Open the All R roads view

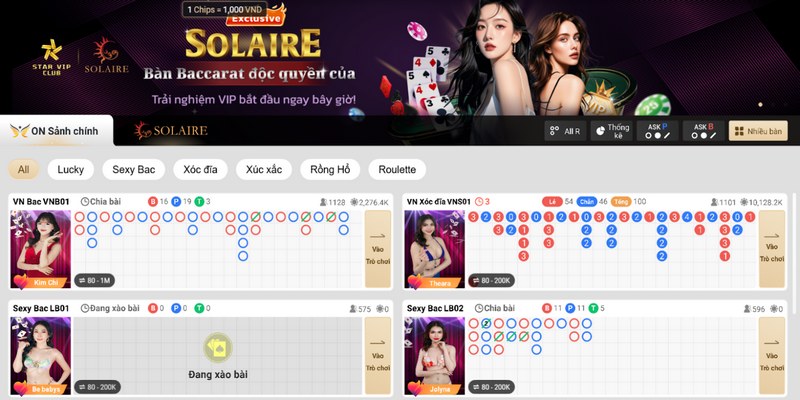click(x=565, y=131)
